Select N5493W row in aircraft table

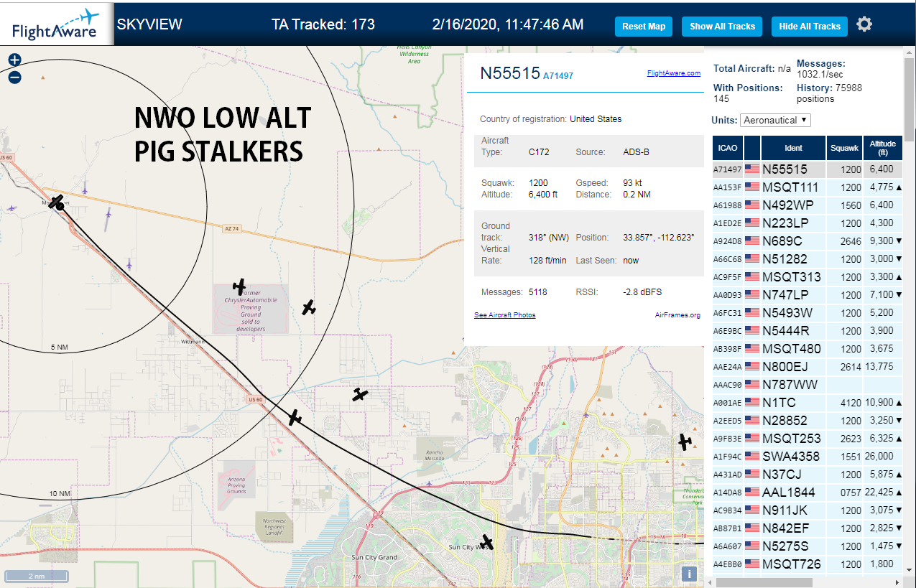click(808, 313)
